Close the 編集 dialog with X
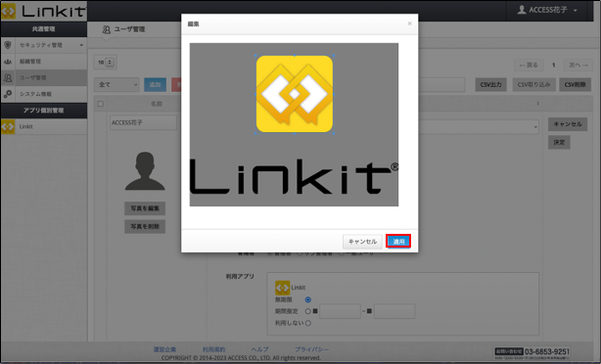The image size is (601, 364). click(x=409, y=23)
